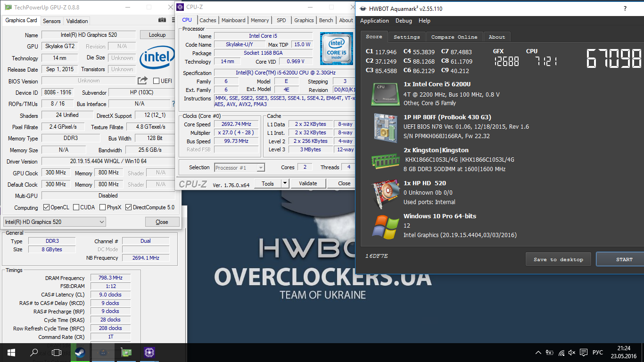Screen dimensions: 644x362
Task: Switch to Compare Online tab in Aquamark
Action: (x=454, y=37)
